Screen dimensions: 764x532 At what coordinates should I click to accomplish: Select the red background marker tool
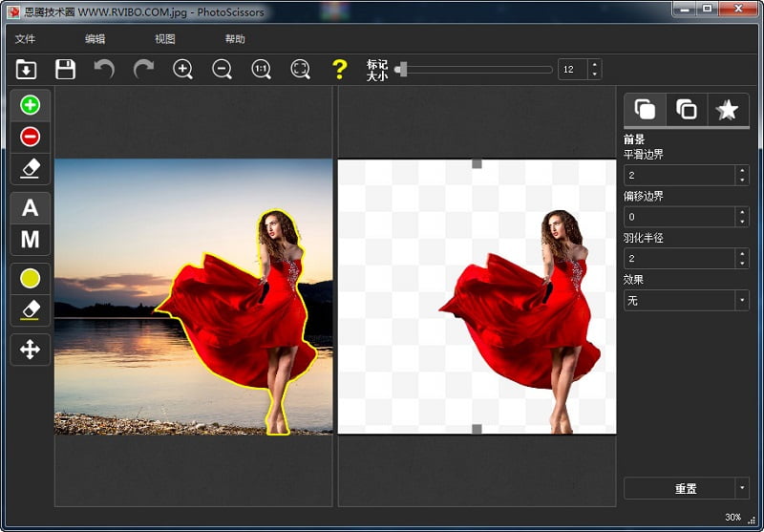(x=31, y=137)
